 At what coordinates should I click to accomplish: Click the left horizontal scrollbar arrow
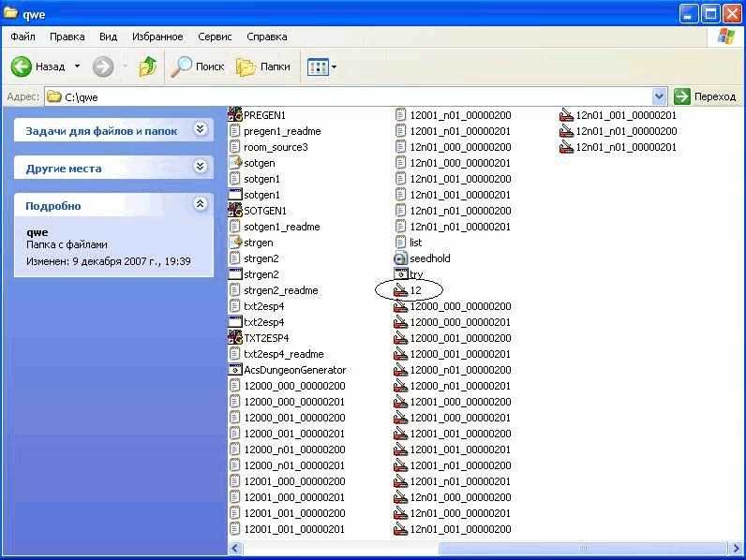[x=234, y=548]
